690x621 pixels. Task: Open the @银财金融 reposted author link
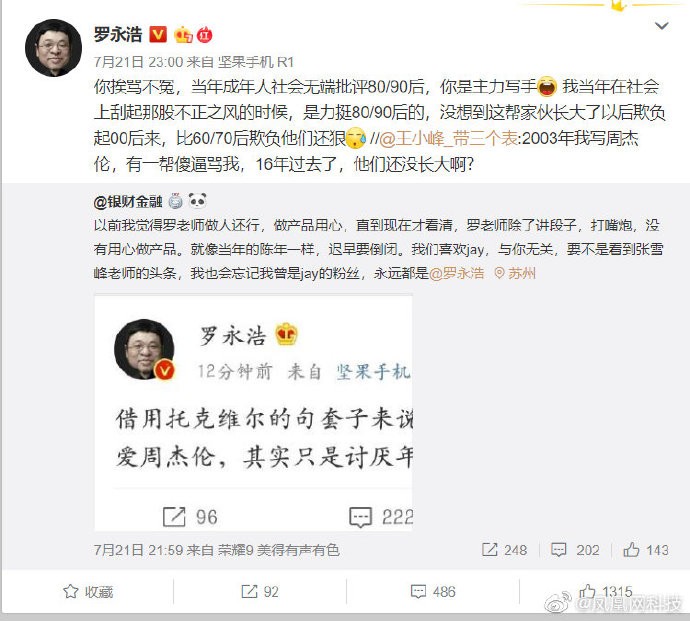(x=128, y=202)
